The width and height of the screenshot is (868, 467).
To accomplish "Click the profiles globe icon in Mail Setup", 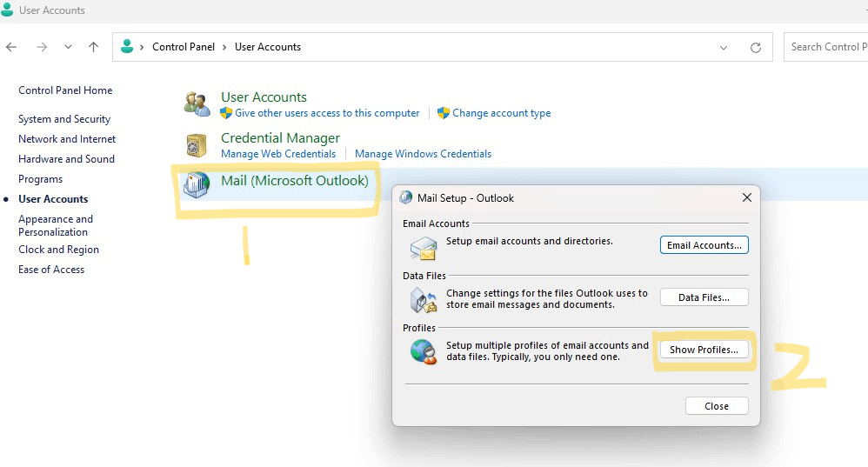I will point(424,352).
